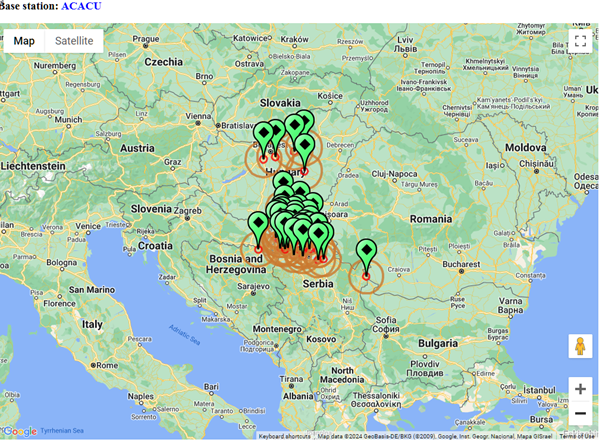600x440 pixels.
Task: Click the Rome city label
Action: click(107, 365)
